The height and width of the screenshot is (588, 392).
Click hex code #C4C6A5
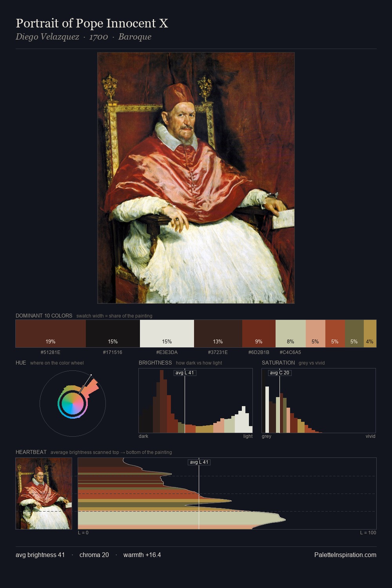coord(290,352)
